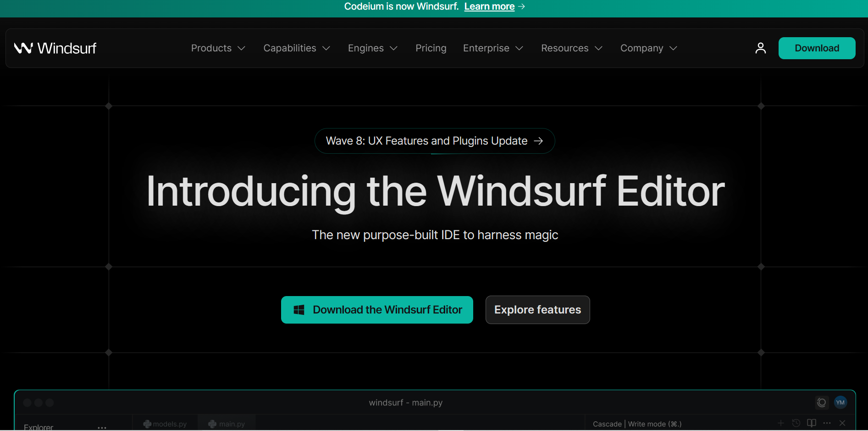Screen dimensions: 868x431
Task: Click Download the Windsurf Editor button
Action: coord(377,310)
